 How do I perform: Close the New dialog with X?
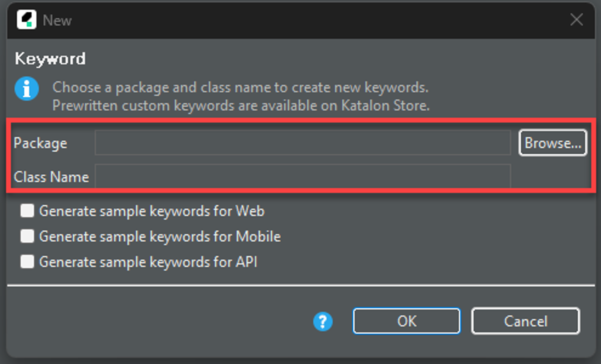[577, 19]
